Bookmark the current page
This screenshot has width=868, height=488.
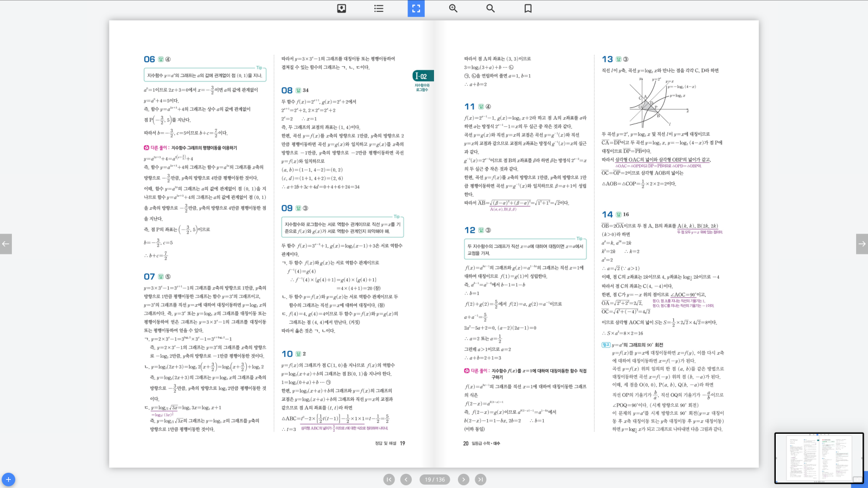click(528, 9)
